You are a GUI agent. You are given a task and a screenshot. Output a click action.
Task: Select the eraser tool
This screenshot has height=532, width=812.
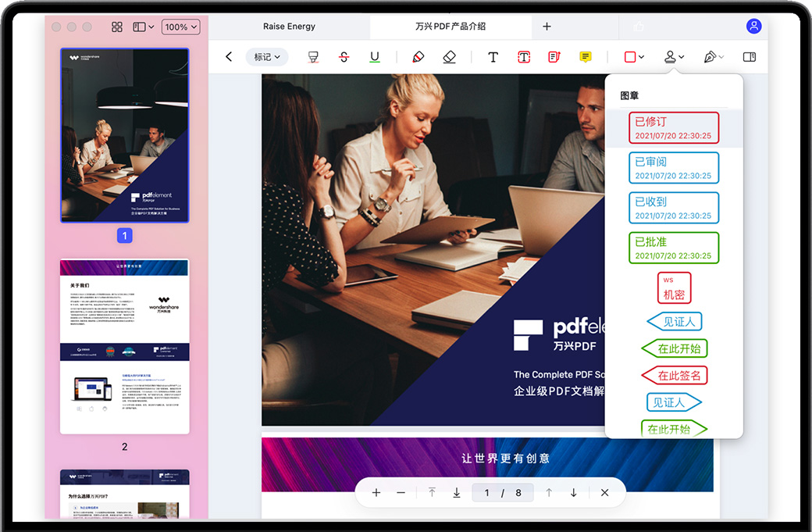coord(450,57)
